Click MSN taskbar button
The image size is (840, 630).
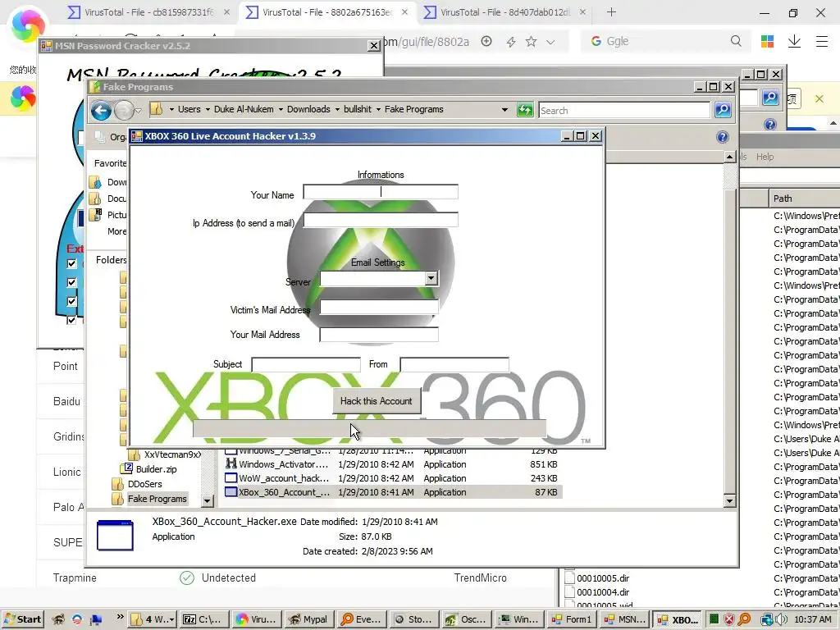[x=624, y=619]
